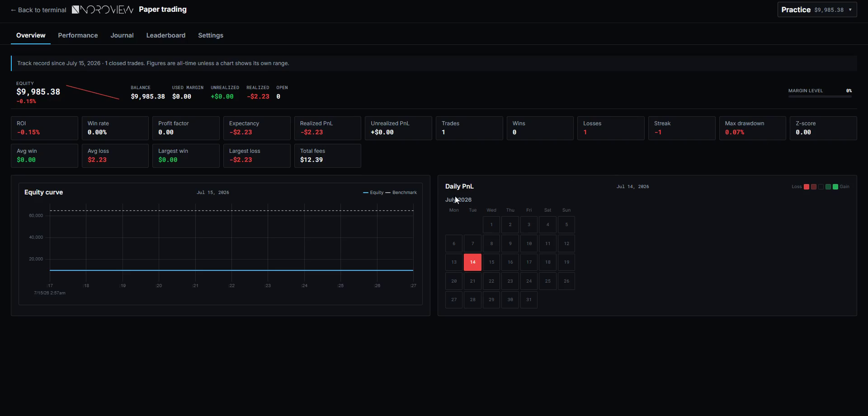This screenshot has width=868, height=416.
Task: Click the Used Margin $0.00 value
Action: click(182, 96)
